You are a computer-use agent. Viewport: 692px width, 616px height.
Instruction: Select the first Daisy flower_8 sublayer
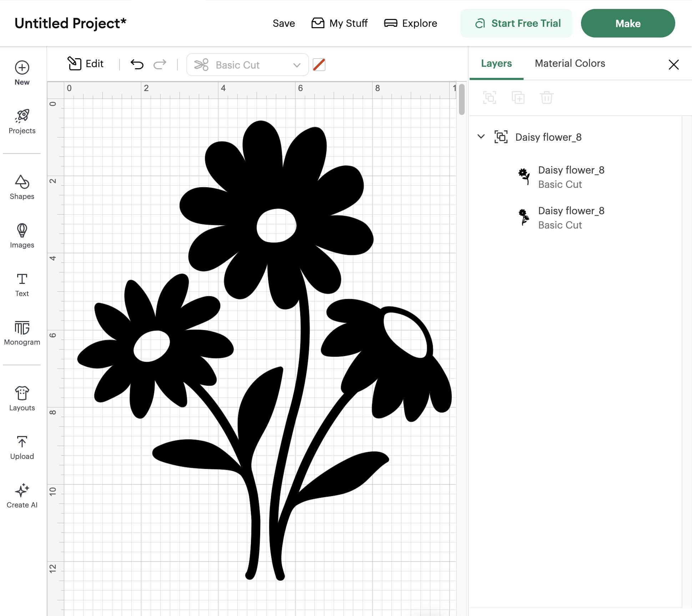575,177
